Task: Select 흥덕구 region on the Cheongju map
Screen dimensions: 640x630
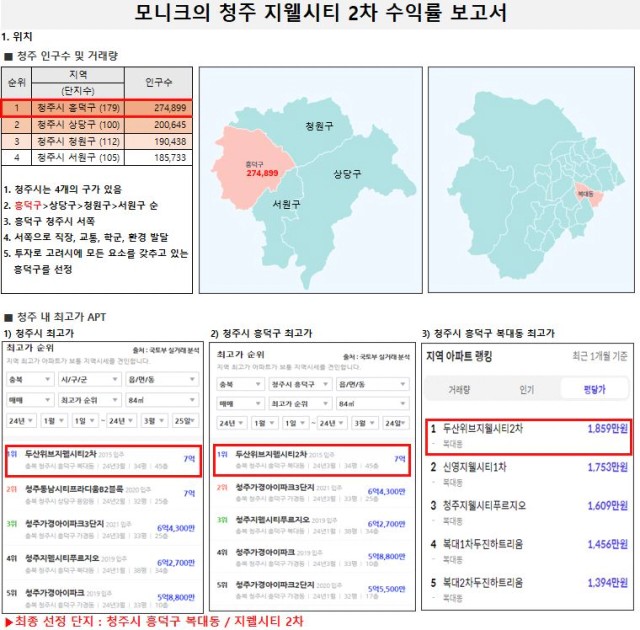Action: click(x=251, y=167)
